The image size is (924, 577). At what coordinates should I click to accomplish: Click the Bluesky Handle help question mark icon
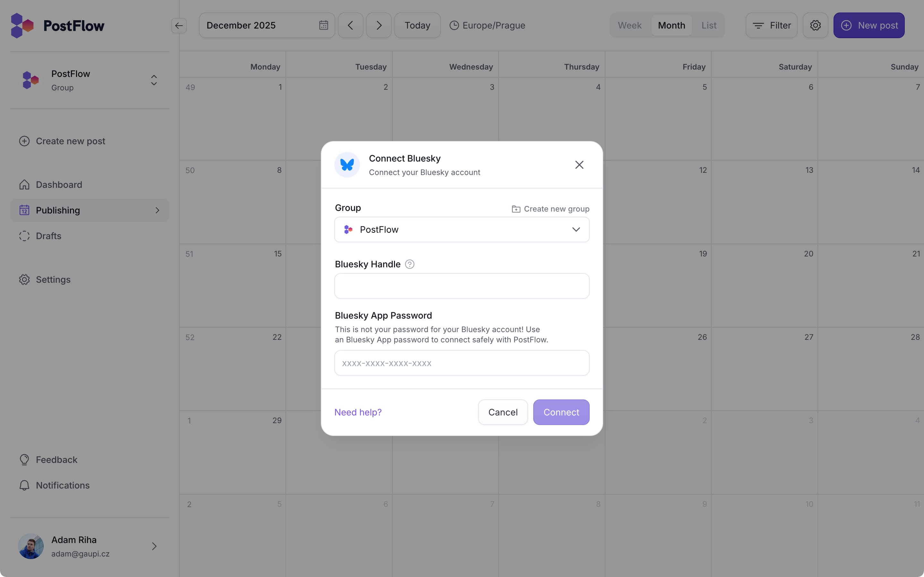410,264
